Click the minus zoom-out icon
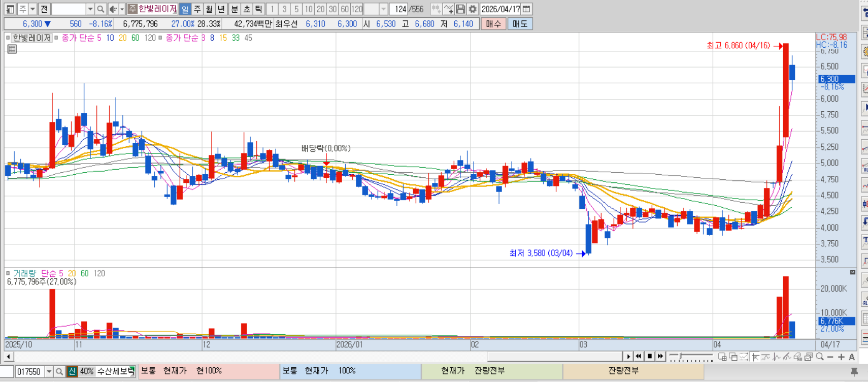Viewport: 868px width, 382px height. pyautogui.click(x=830, y=357)
